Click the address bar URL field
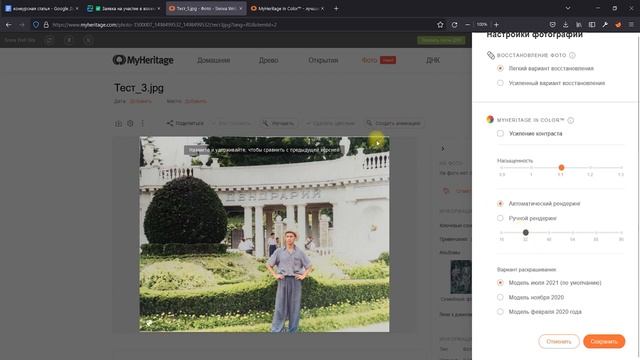The height and width of the screenshot is (360, 640). pos(241,25)
